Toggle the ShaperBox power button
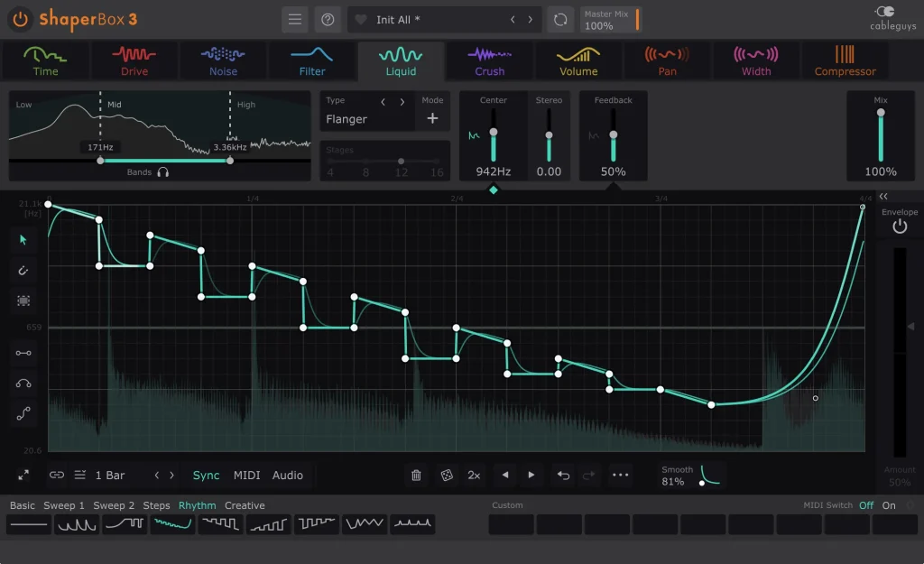The height and width of the screenshot is (564, 924). click(20, 20)
